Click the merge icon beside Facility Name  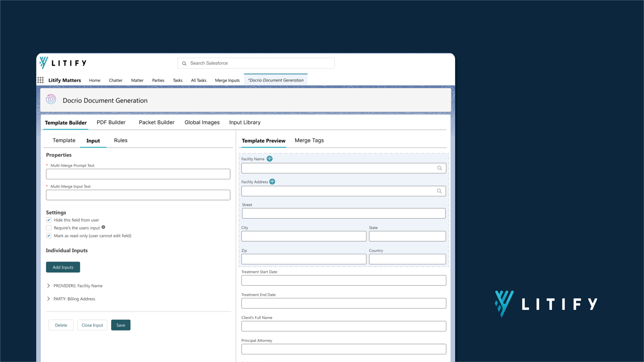tap(269, 159)
